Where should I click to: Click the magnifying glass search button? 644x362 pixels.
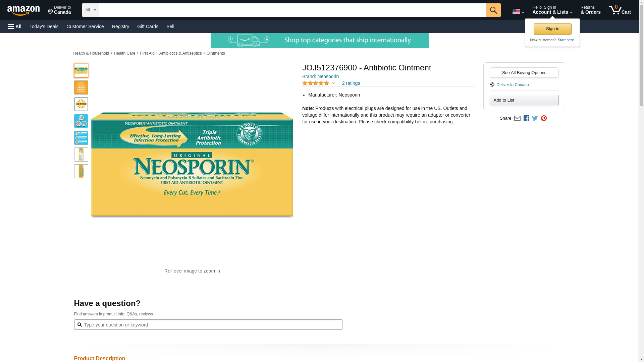[493, 10]
